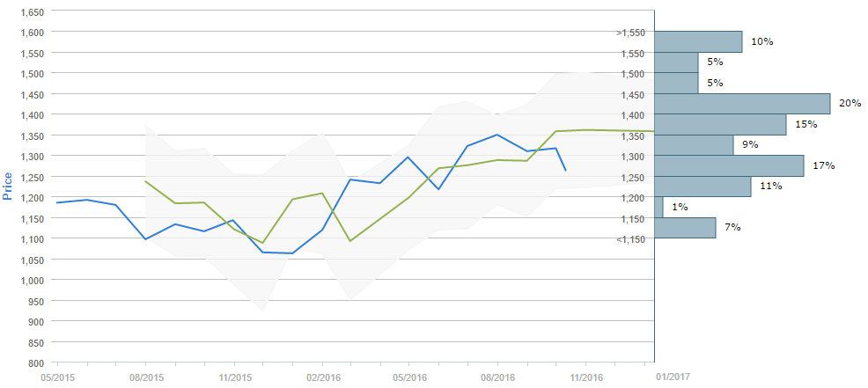This screenshot has height=388, width=868.
Task: Click the 11/2015 x-axis label
Action: coord(233,377)
